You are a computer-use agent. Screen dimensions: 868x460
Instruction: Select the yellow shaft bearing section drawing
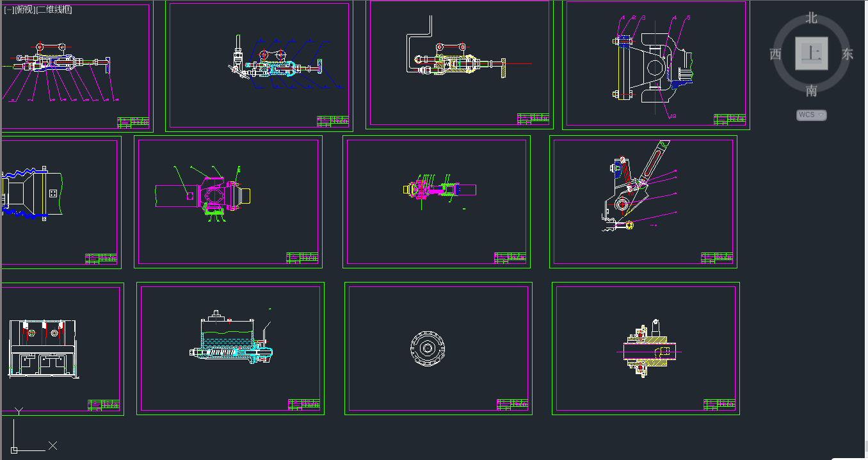(x=648, y=349)
